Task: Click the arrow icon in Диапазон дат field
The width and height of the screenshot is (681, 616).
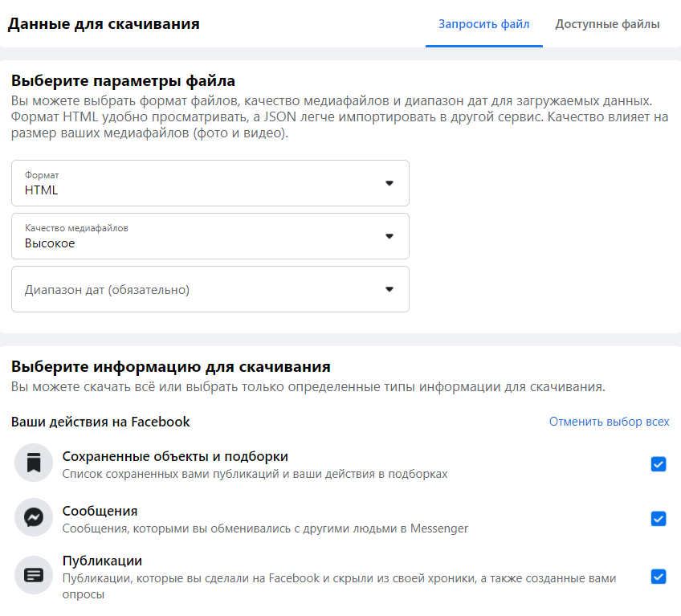Action: (x=389, y=289)
